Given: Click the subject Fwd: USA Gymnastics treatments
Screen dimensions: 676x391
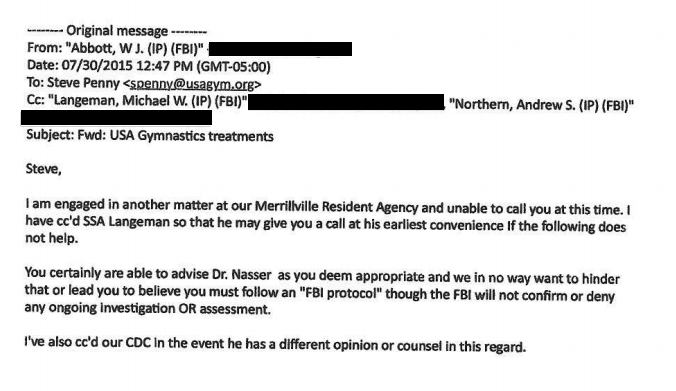Looking at the screenshot, I should pyautogui.click(x=175, y=136).
